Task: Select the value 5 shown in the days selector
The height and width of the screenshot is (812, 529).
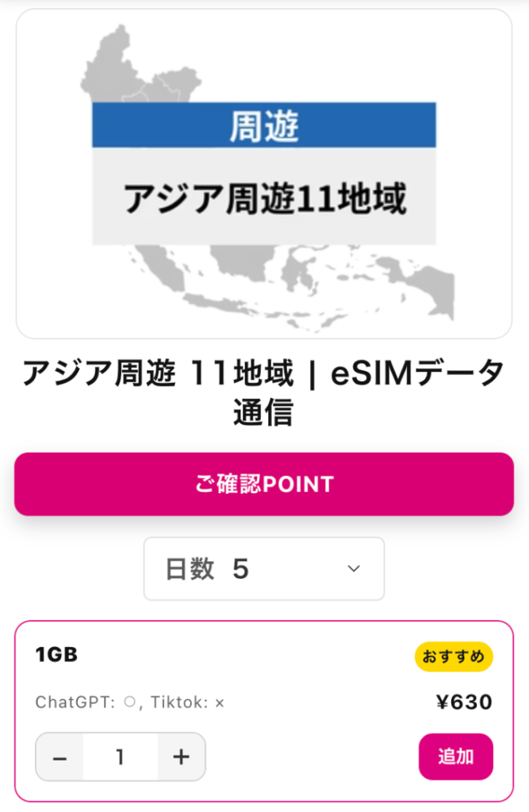Action: (240, 569)
